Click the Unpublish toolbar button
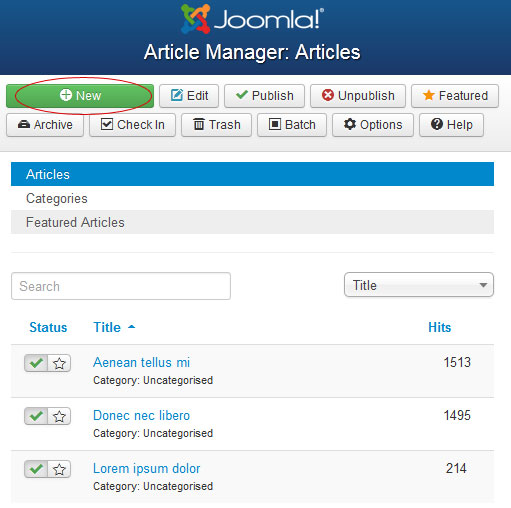This screenshot has width=511, height=508. tap(358, 96)
